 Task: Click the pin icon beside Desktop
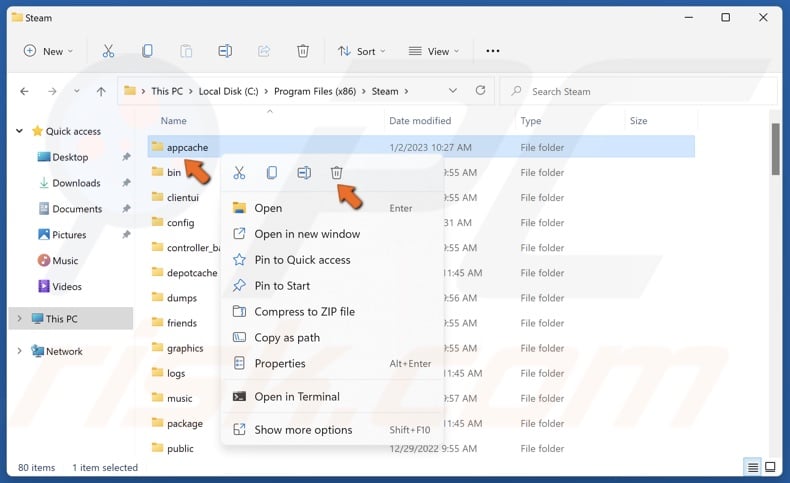(126, 157)
